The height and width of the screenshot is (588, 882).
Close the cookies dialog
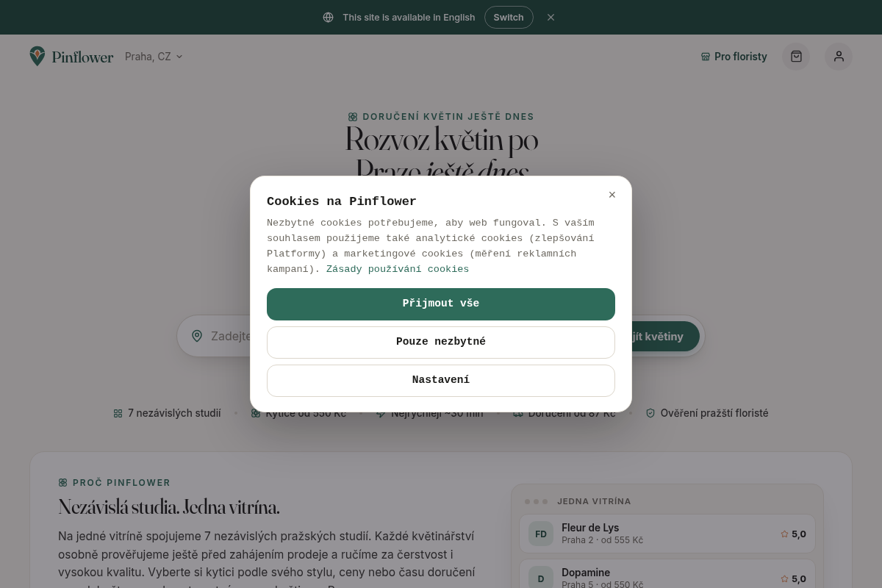coord(612,195)
